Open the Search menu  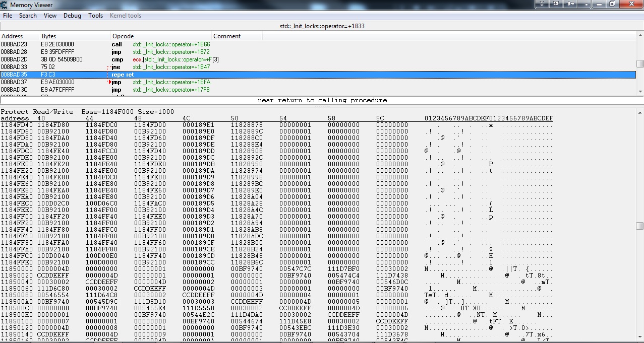coord(28,16)
